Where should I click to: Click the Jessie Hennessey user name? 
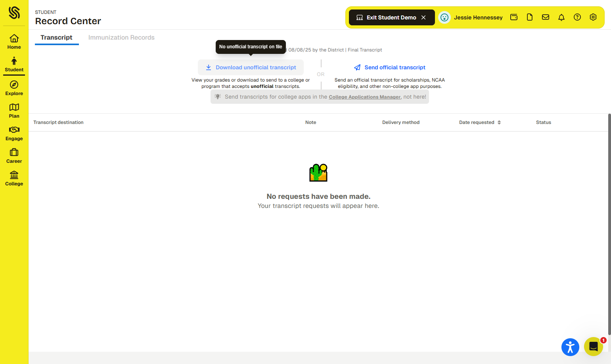click(x=478, y=17)
